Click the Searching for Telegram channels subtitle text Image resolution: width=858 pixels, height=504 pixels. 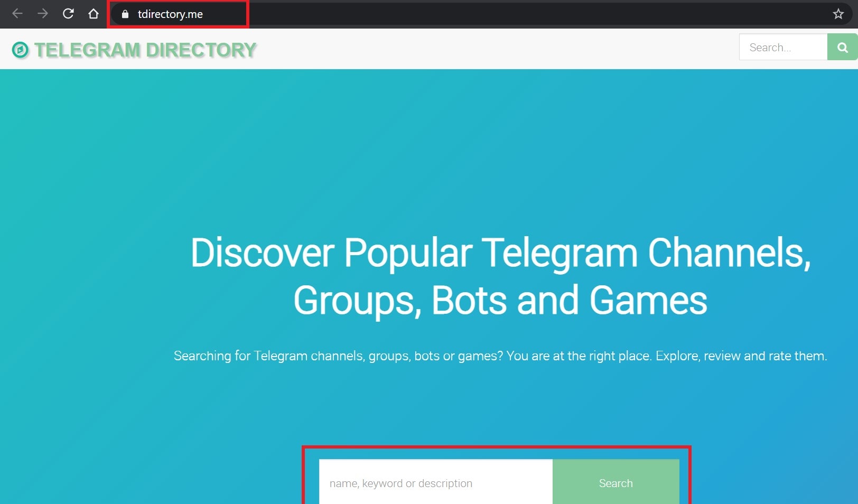click(500, 356)
